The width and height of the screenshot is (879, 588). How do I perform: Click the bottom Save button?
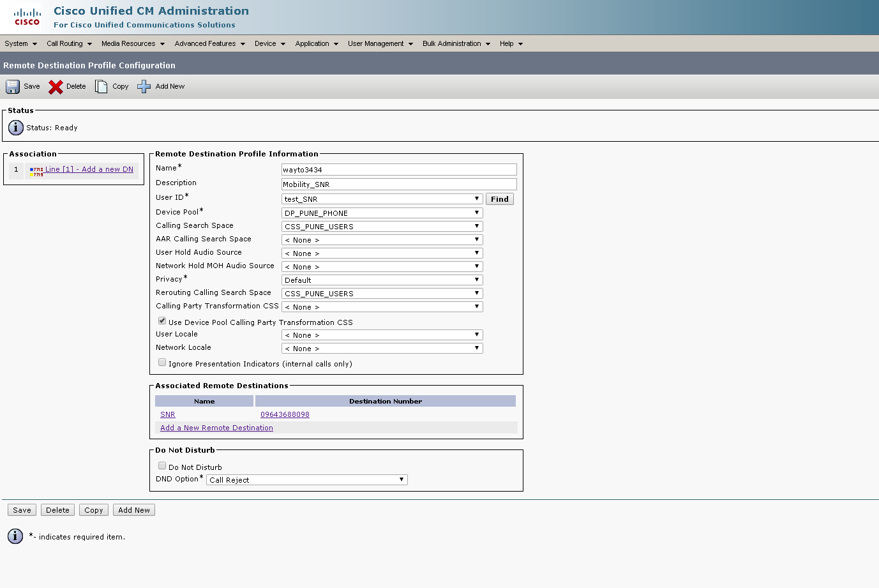22,510
